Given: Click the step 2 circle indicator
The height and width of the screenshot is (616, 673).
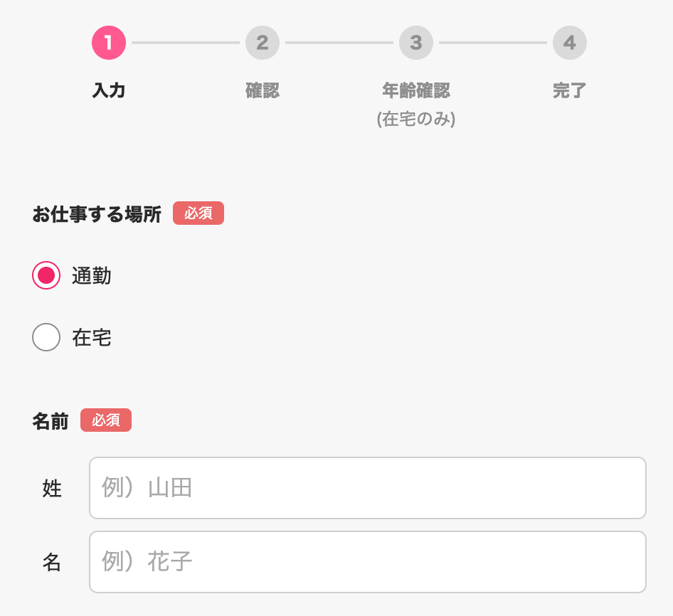Looking at the screenshot, I should pos(263,43).
